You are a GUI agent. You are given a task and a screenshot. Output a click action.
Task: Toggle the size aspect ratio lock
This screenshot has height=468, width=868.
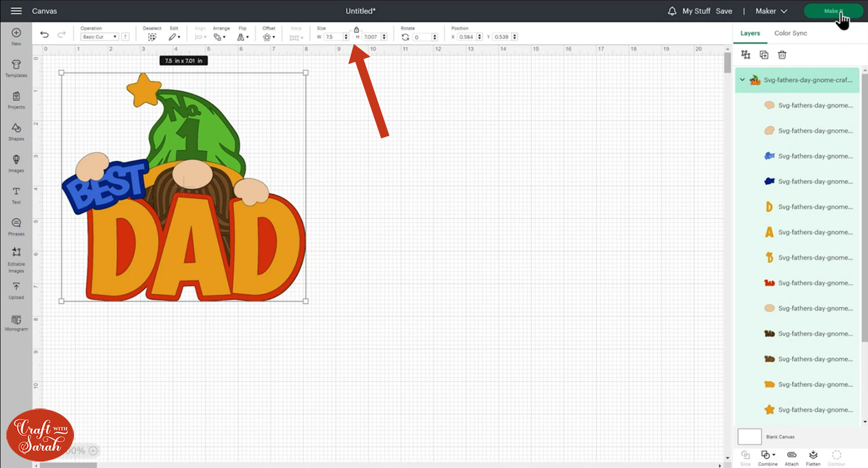pyautogui.click(x=356, y=30)
